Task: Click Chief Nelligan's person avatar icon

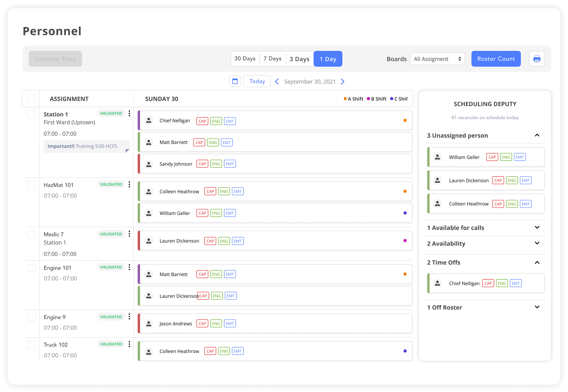Action: 149,120
